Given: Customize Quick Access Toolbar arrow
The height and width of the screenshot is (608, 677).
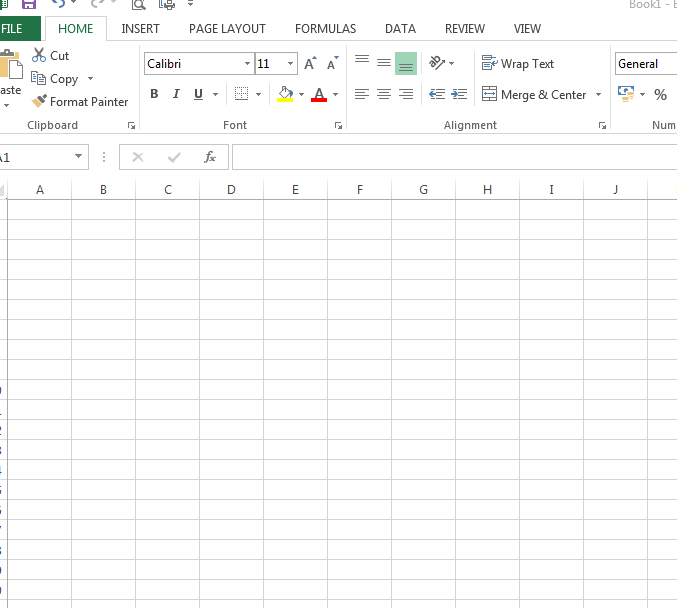Looking at the screenshot, I should (190, 4).
